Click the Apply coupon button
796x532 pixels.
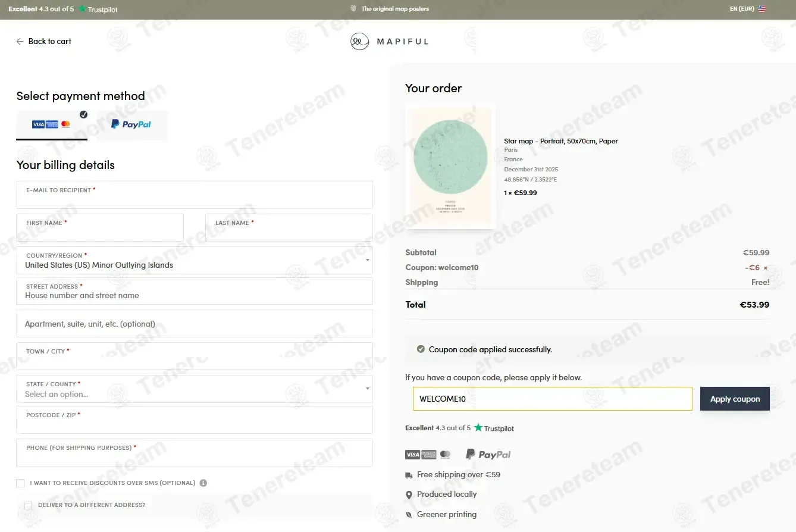coord(735,399)
